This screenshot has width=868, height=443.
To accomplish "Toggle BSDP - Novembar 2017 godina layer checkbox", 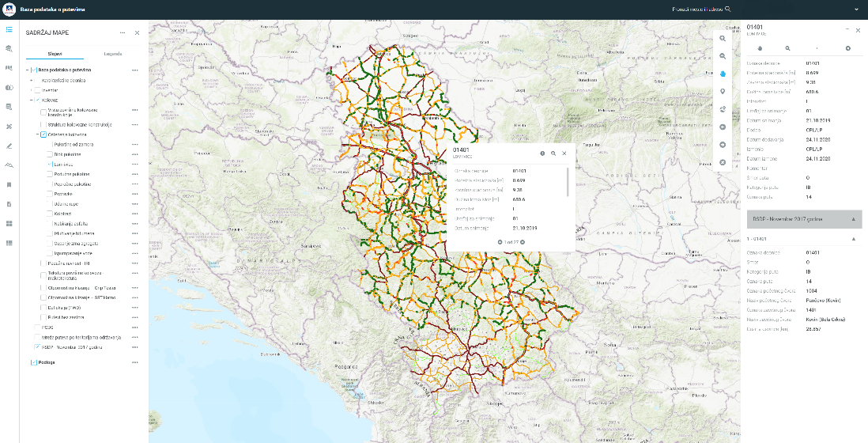I will pos(38,347).
